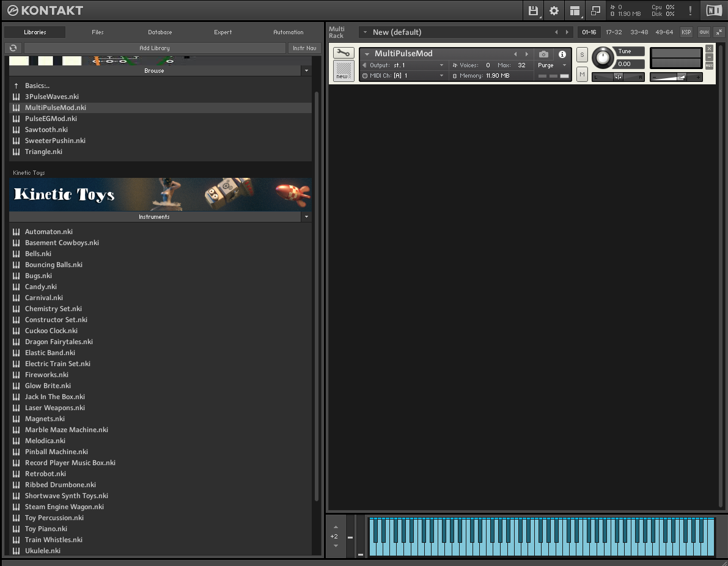Mute the MultiPulseMod instrument

coord(582,75)
